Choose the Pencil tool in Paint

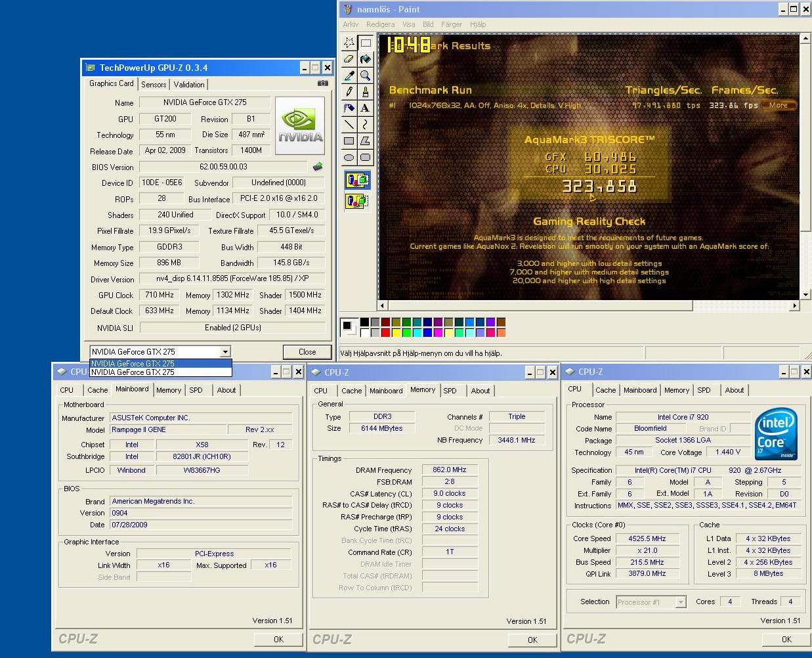click(349, 92)
